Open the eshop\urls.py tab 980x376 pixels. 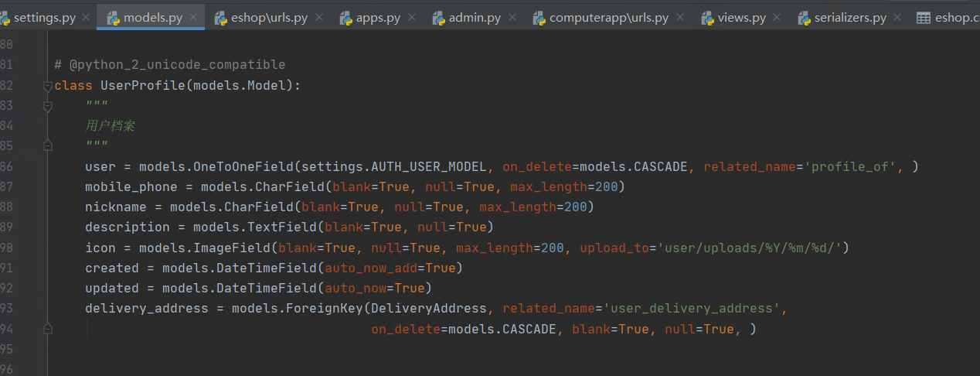[269, 17]
